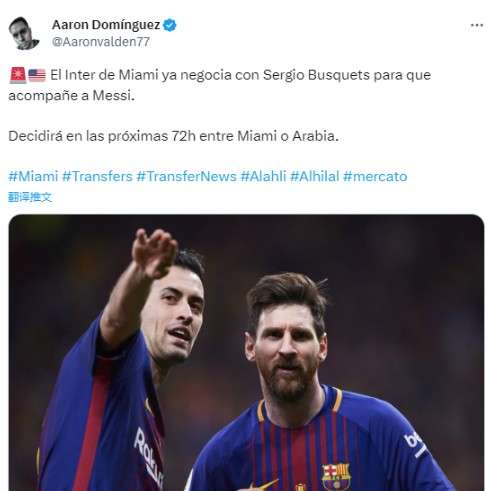The width and height of the screenshot is (489, 491).
Task: Click the Aaron Domínguez display name
Action: pyautogui.click(x=106, y=25)
